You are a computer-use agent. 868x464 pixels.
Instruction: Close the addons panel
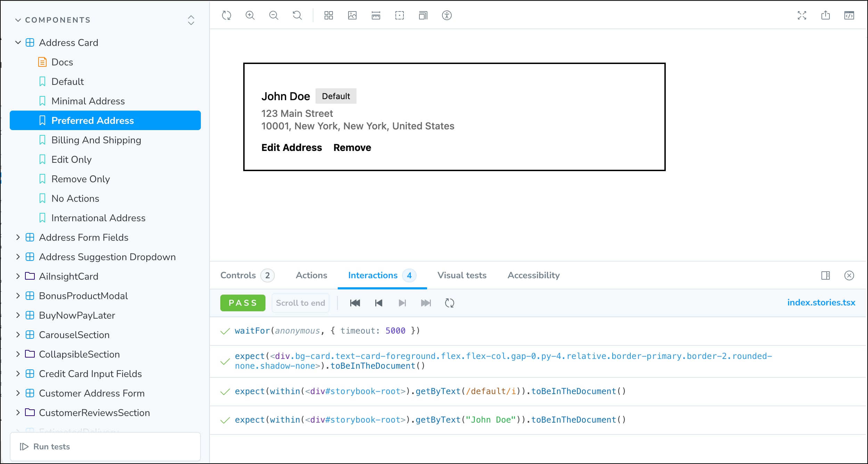[x=849, y=275]
